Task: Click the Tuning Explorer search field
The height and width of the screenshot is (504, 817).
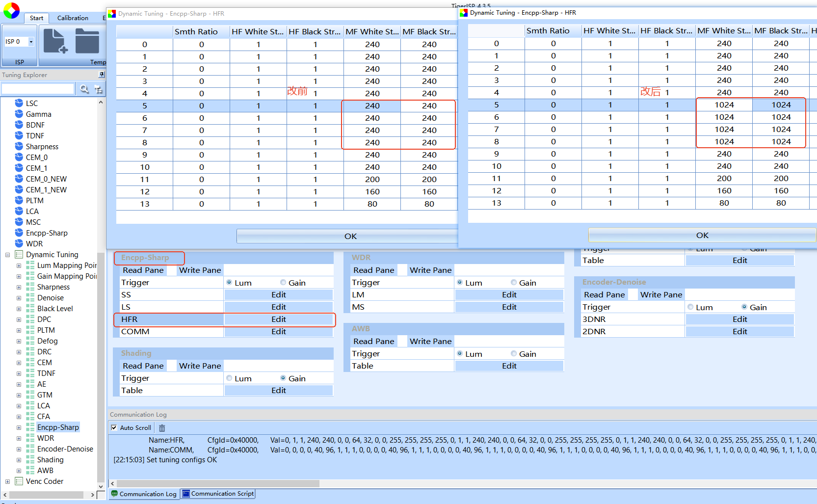Action: [x=38, y=89]
